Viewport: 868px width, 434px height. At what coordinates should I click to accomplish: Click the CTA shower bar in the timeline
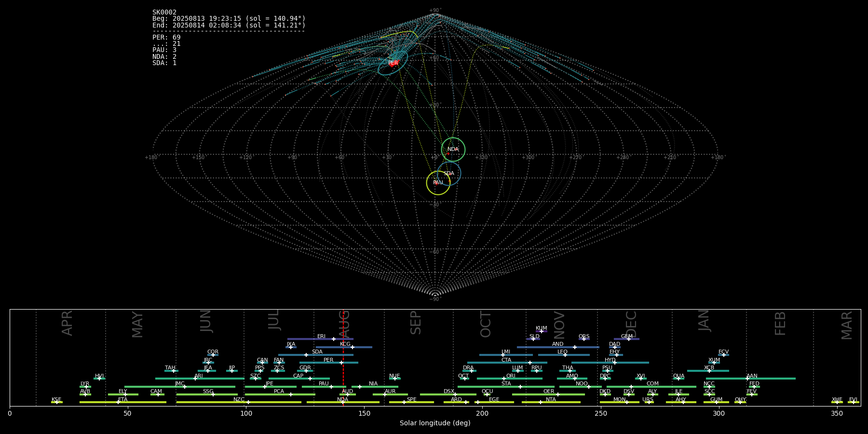coord(507,363)
